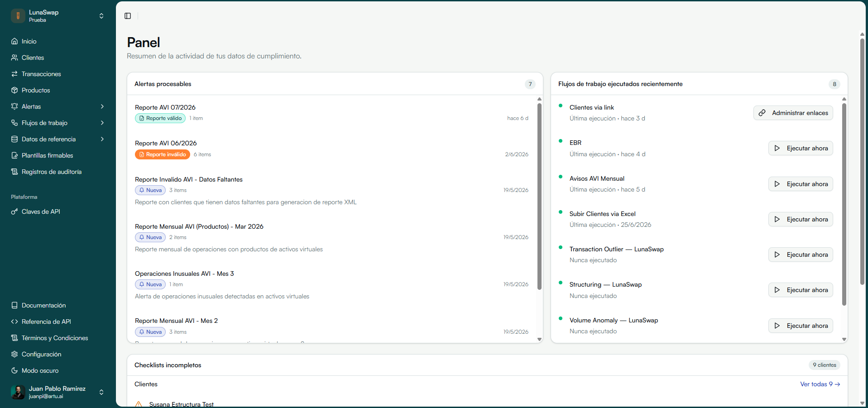Open Registros de auditoría page
The width and height of the screenshot is (868, 408).
coord(58,172)
